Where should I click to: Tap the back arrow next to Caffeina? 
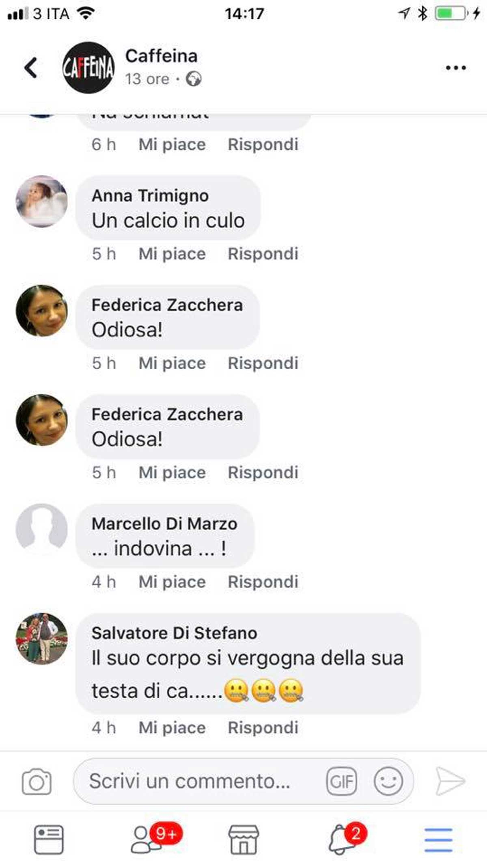click(x=31, y=67)
